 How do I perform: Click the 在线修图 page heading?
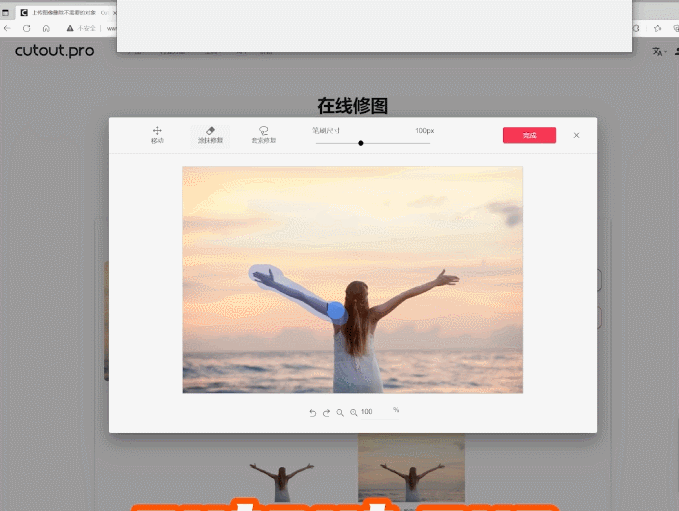352,106
